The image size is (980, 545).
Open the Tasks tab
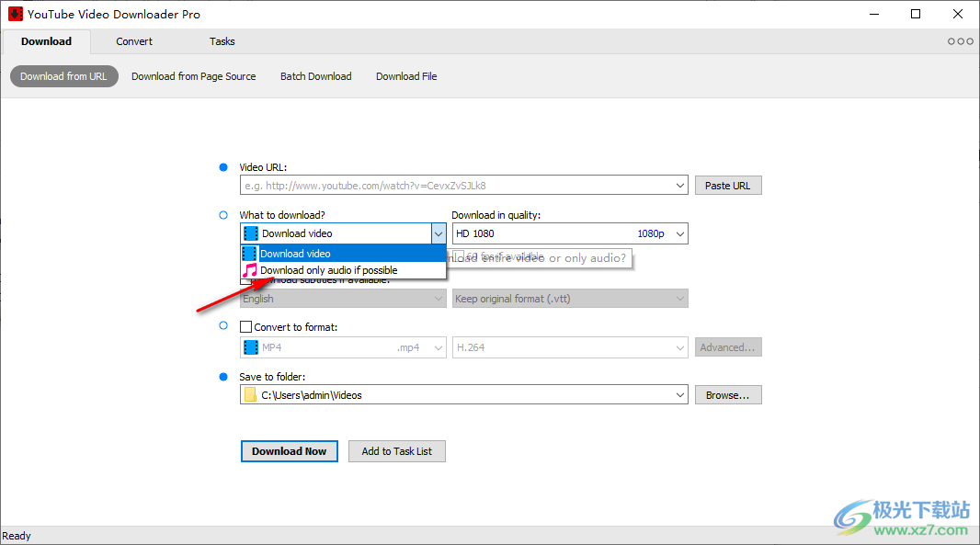(222, 41)
